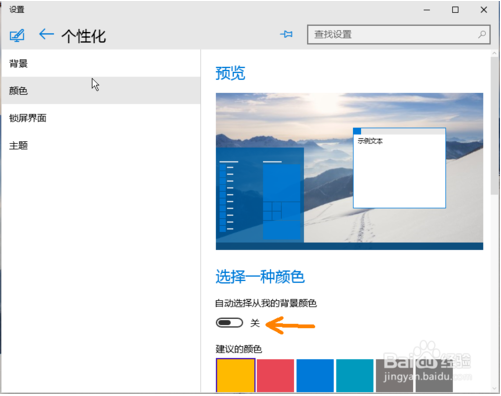The width and height of the screenshot is (501, 396).
Task: Minimize the settings window
Action: (427, 10)
